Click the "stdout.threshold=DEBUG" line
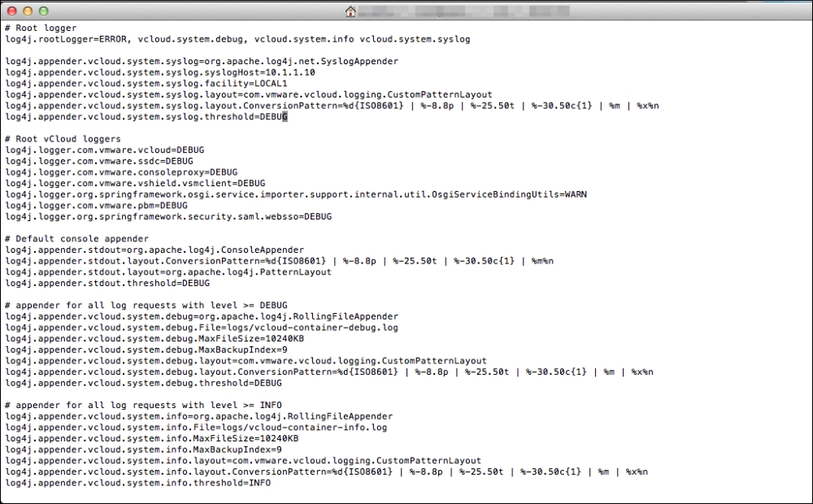The height and width of the screenshot is (504, 813). click(108, 284)
